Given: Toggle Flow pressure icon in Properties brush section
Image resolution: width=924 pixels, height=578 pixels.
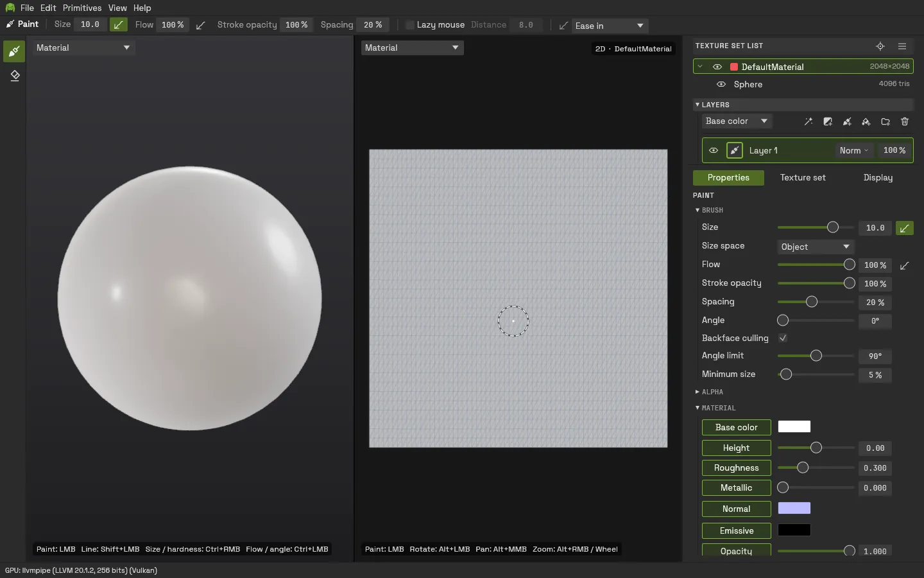Looking at the screenshot, I should coord(905,265).
